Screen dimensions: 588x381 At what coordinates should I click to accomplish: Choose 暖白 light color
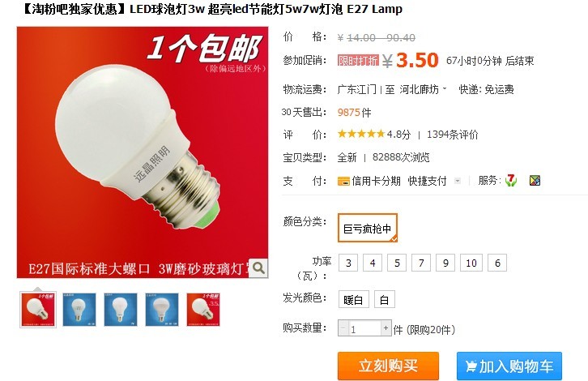353,300
